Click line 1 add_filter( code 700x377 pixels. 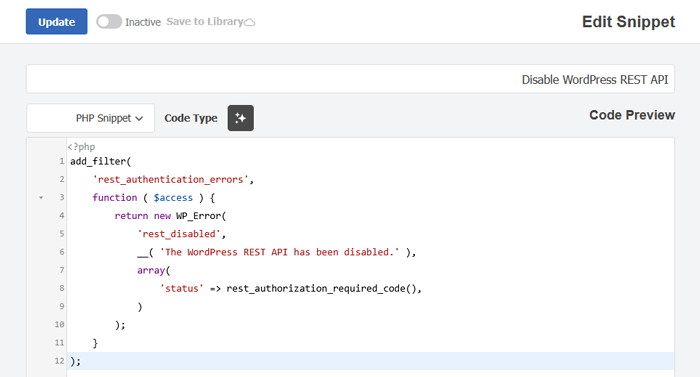(100, 161)
